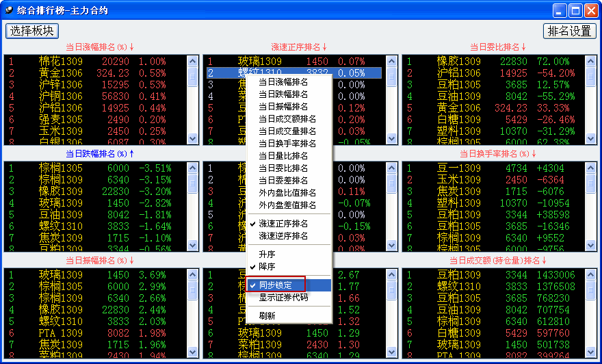Click scroll-up arrow in 当日涨幅排名 panel
602x364 pixels.
192,61
